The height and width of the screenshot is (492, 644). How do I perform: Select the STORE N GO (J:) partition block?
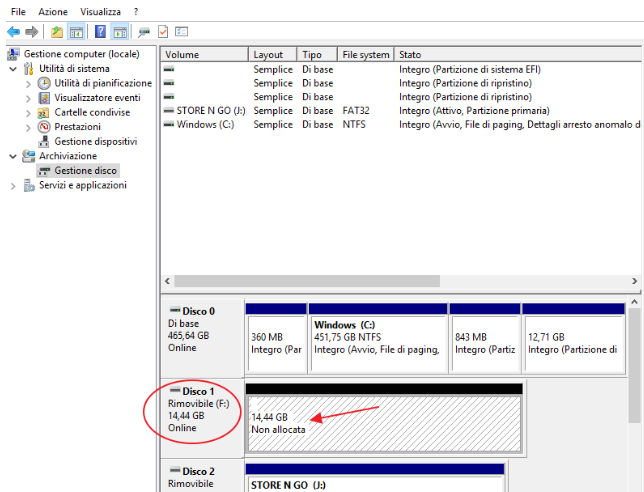(375, 478)
